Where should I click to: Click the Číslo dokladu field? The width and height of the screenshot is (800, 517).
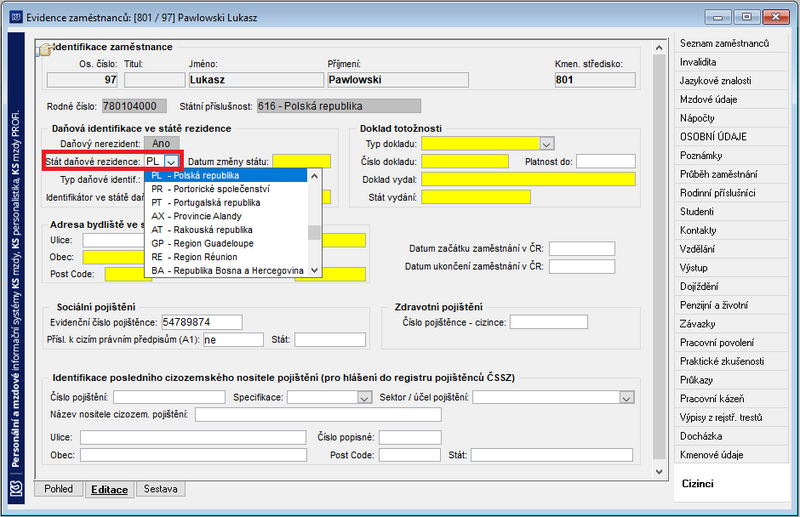pos(465,161)
